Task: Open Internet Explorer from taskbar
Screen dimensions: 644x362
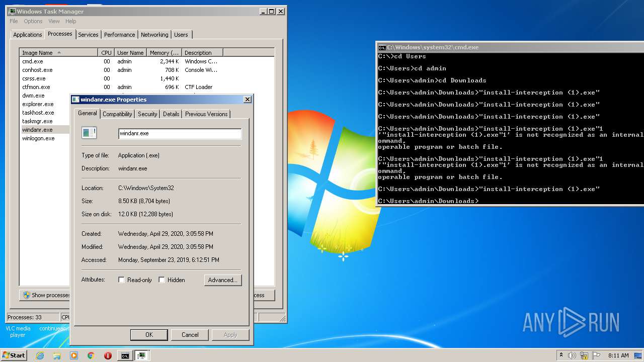Action: [x=40, y=355]
